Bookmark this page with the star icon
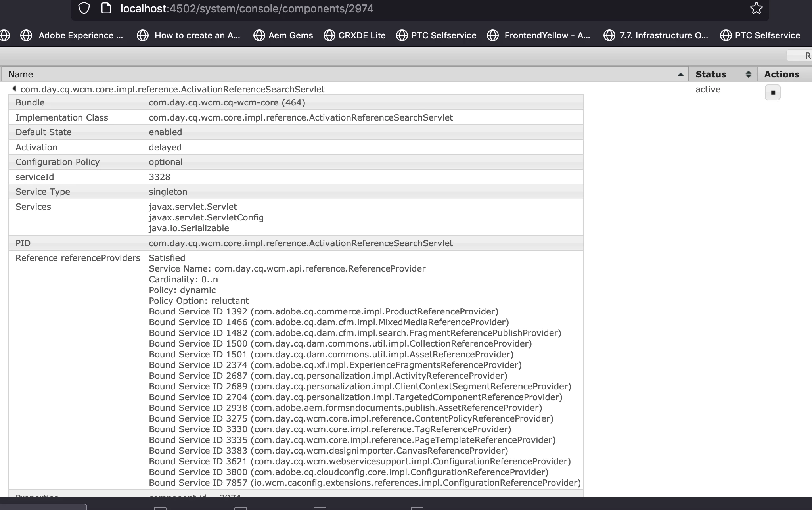812x510 pixels. point(756,8)
